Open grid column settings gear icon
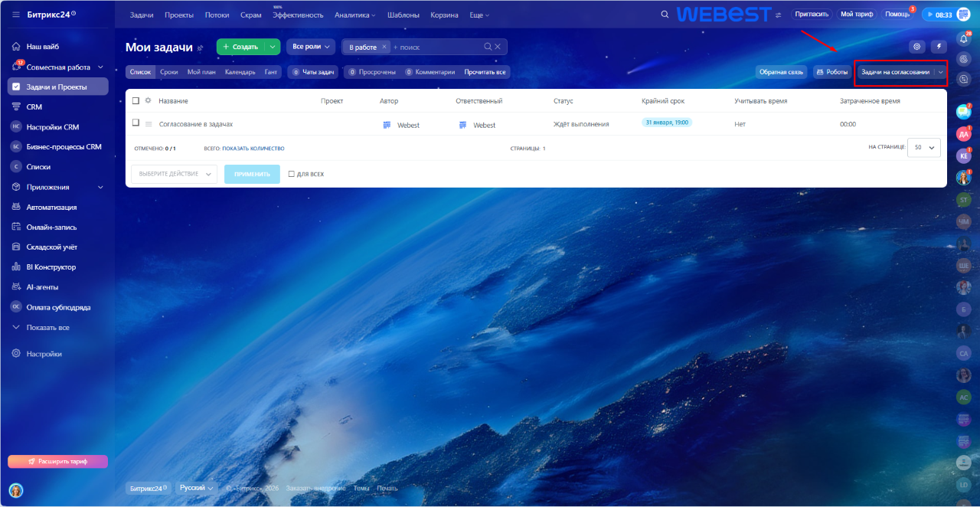Screen dimensions: 980x507 [x=148, y=100]
